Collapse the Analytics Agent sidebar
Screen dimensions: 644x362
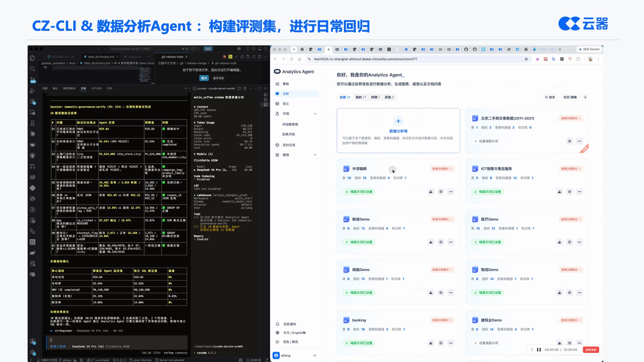click(315, 356)
